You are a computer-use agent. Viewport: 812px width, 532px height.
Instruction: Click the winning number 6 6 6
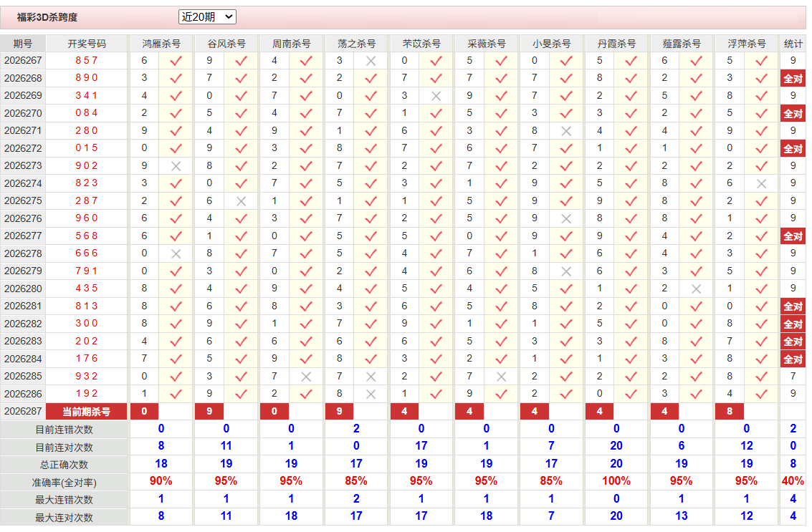[87, 253]
